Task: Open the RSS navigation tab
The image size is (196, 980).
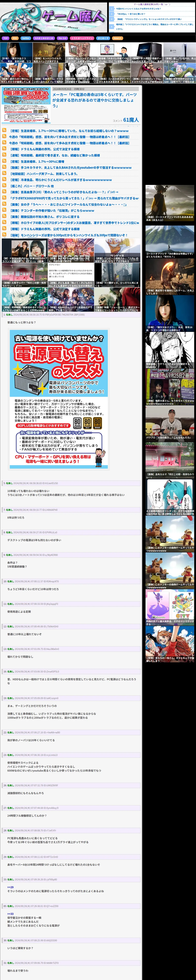Action: [15, 38]
